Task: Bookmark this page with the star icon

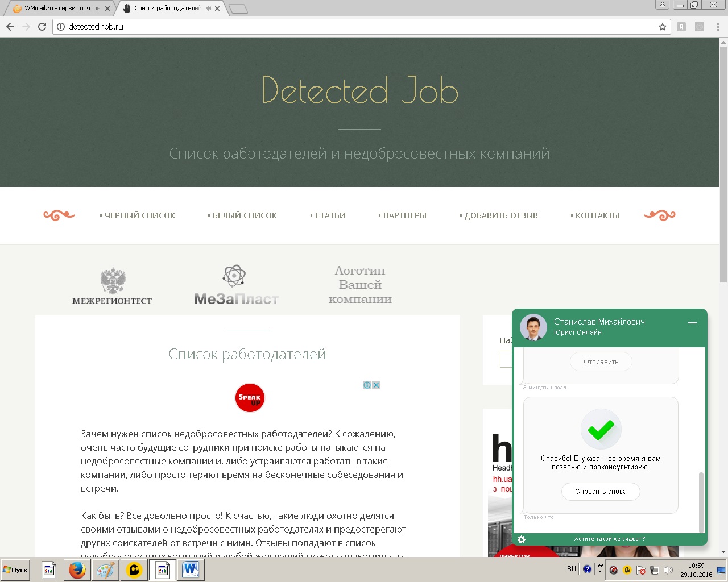Action: click(x=663, y=27)
